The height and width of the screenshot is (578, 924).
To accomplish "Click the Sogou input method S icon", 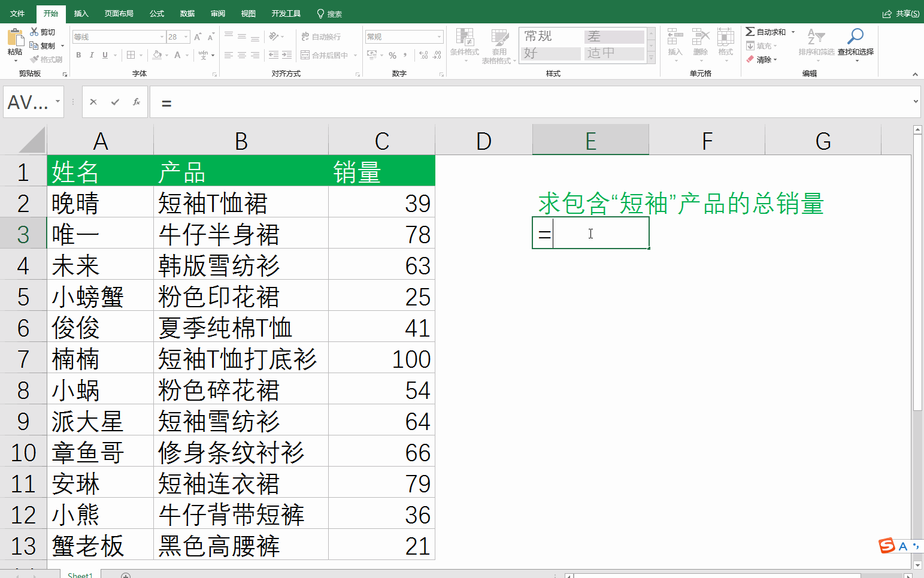I will click(x=887, y=546).
